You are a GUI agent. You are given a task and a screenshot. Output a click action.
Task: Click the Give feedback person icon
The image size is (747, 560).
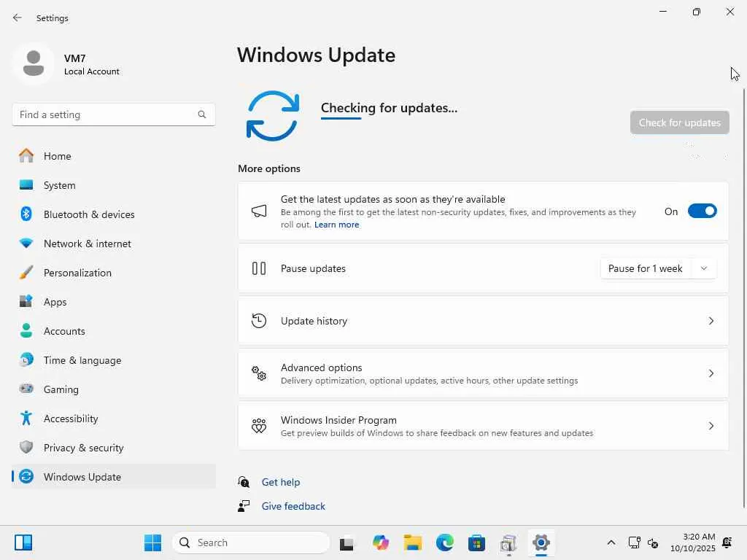pos(244,506)
